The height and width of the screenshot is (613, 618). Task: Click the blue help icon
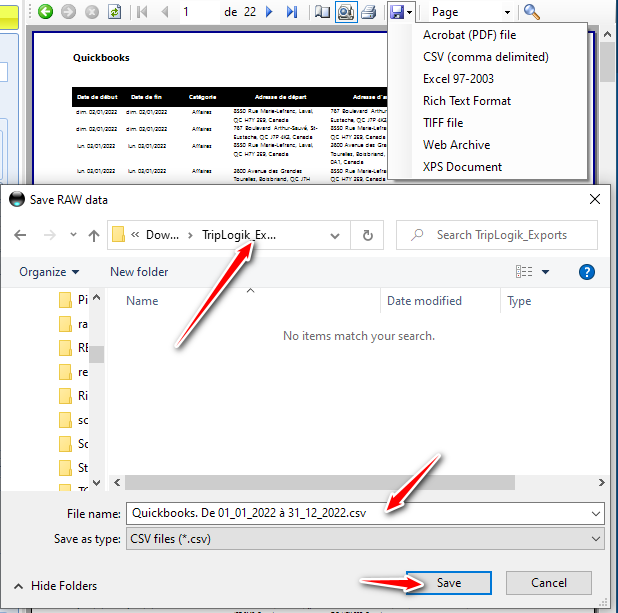pyautogui.click(x=587, y=272)
